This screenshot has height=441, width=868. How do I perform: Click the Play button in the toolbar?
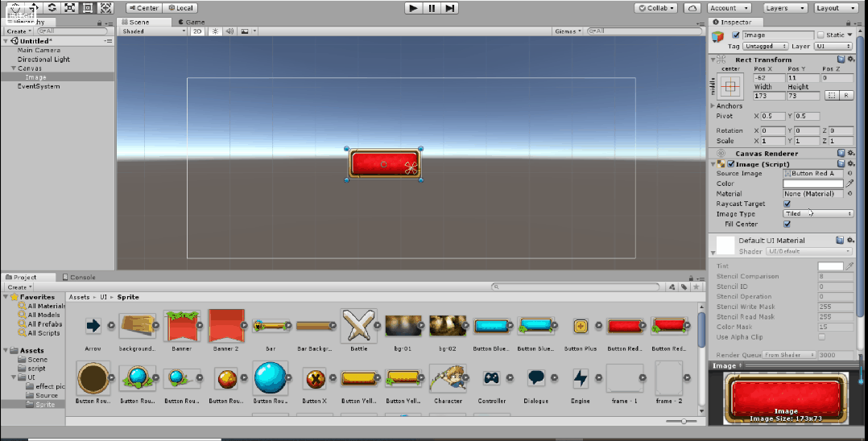pyautogui.click(x=412, y=8)
